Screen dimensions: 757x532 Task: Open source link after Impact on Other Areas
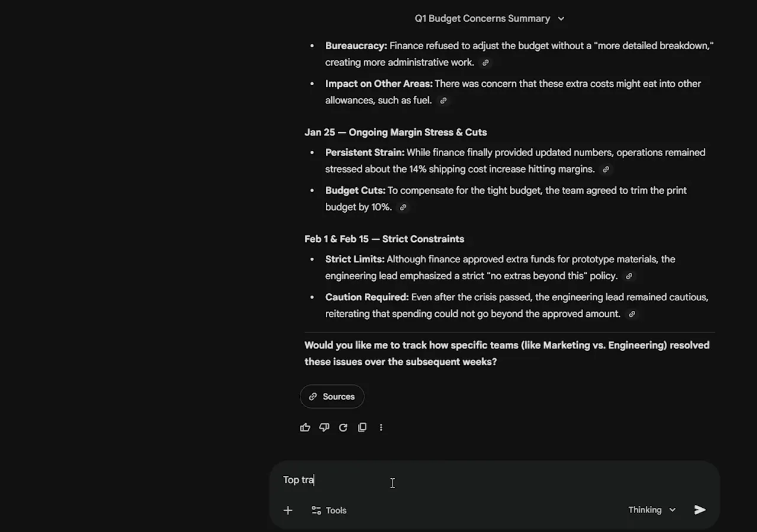[443, 100]
